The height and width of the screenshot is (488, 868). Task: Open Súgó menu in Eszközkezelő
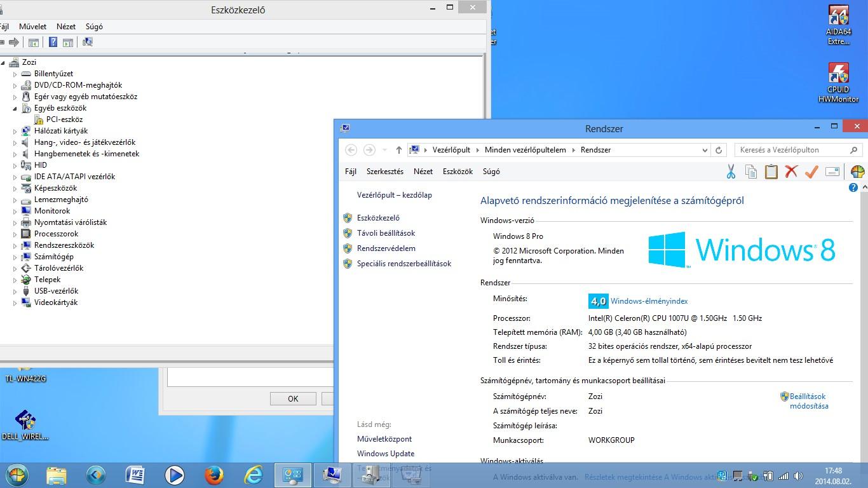pos(94,27)
